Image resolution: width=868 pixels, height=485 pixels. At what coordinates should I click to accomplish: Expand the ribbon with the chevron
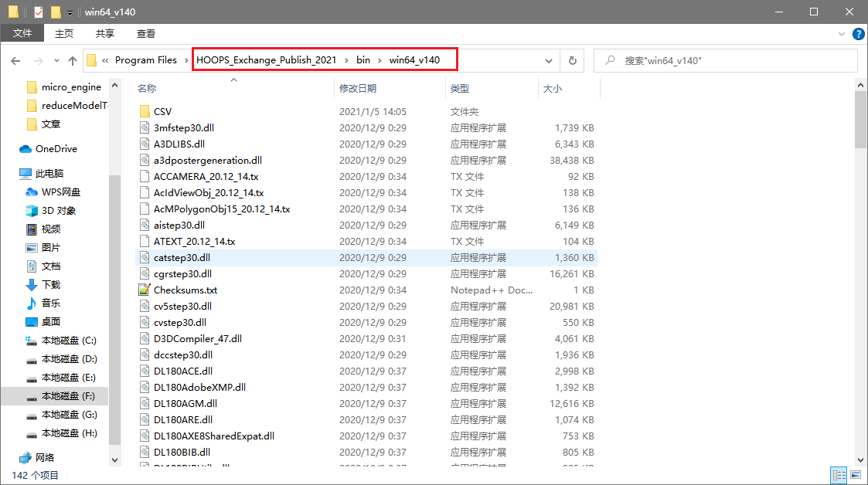(x=842, y=34)
